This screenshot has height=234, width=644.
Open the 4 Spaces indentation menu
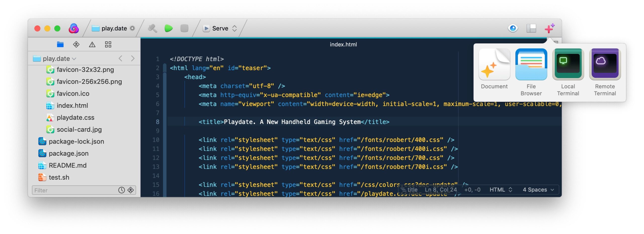click(x=538, y=190)
